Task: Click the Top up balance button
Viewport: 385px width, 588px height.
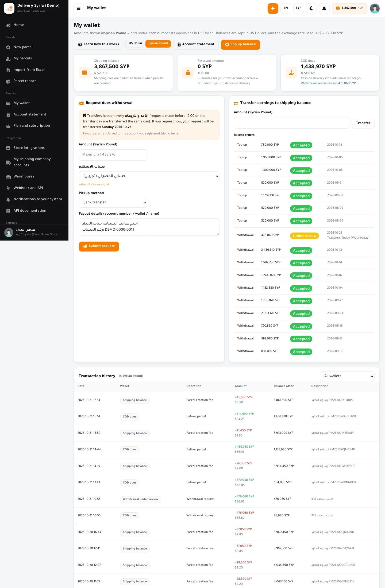Action: tap(240, 44)
